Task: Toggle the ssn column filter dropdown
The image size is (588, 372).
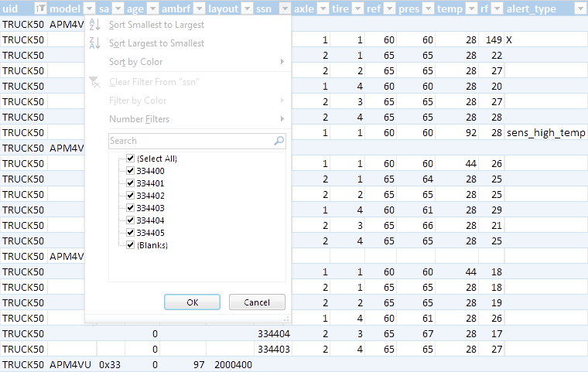Action: [285, 9]
